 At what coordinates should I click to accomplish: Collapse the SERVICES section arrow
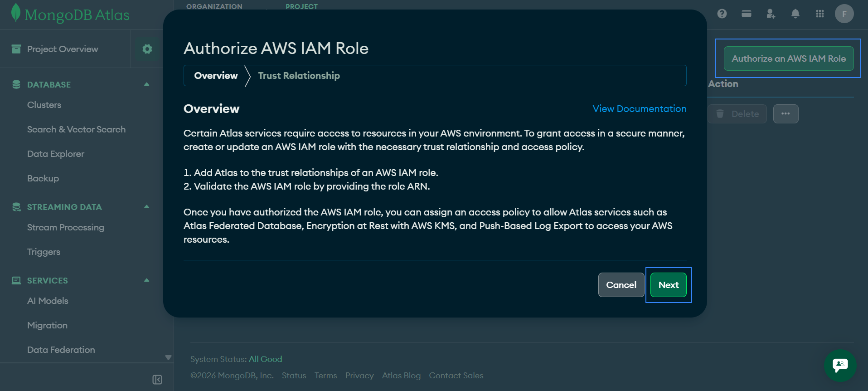coord(146,280)
